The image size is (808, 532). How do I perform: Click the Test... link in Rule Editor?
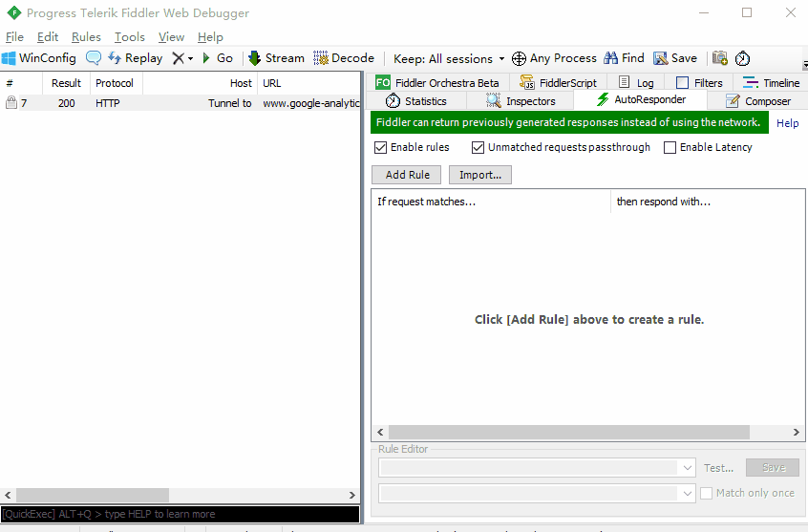pyautogui.click(x=718, y=468)
